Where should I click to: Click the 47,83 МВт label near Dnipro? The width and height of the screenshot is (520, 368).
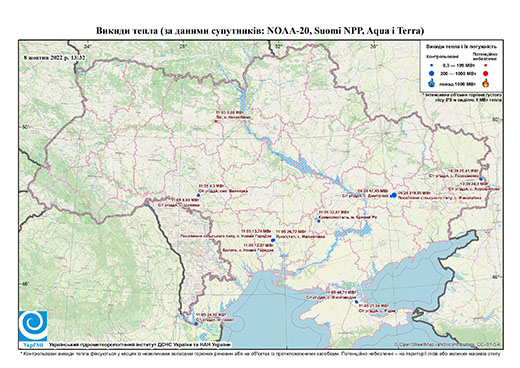[373, 191]
